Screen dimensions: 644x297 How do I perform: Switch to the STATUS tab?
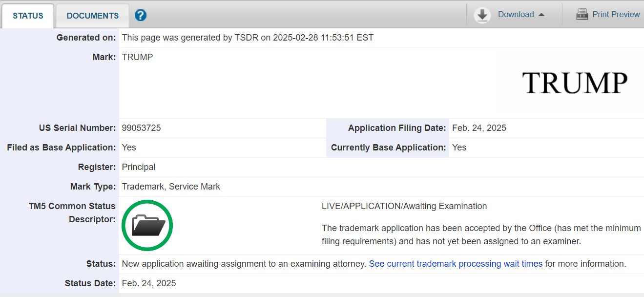coord(28,16)
